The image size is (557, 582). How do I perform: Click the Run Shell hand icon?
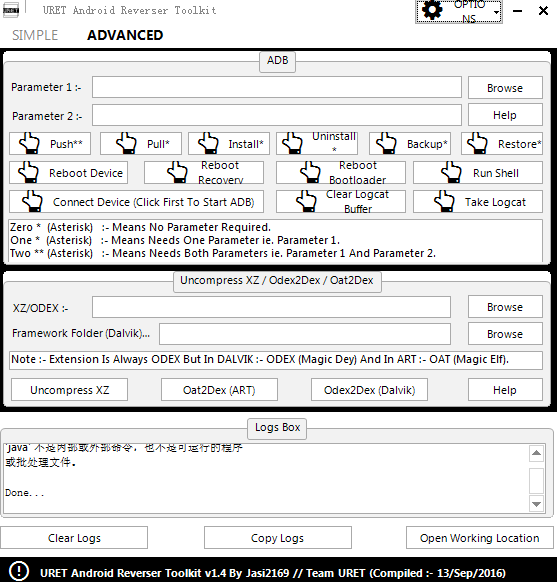coord(451,172)
